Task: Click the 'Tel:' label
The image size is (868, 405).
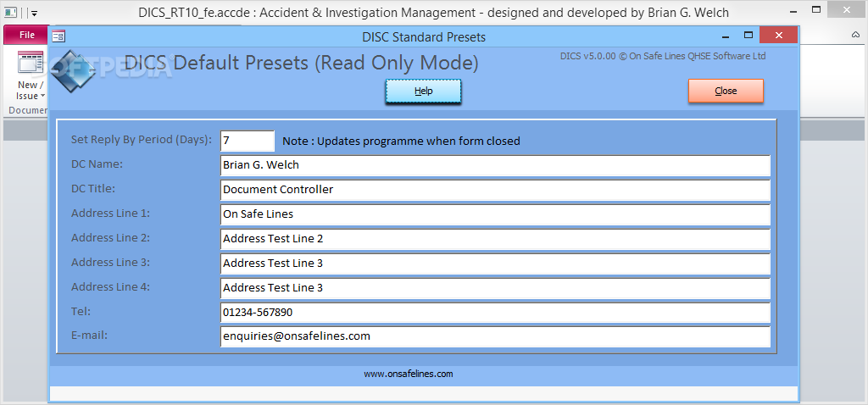Action: 81,311
